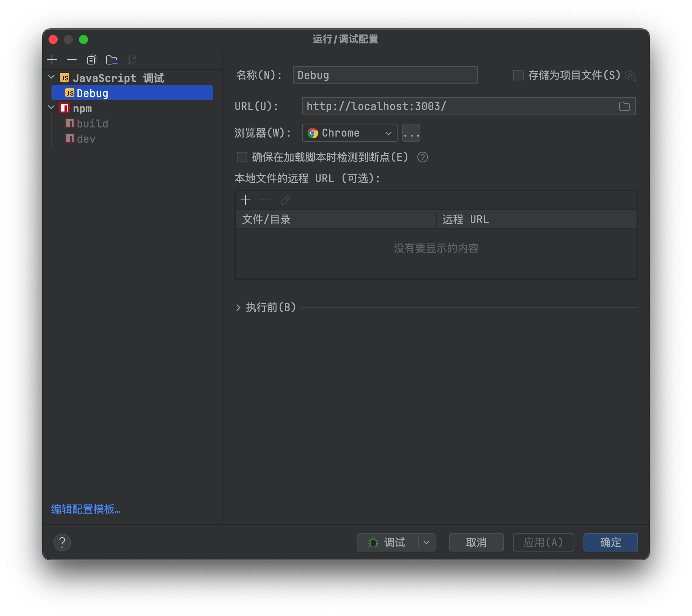Click the new folder icon in toolbar
Image resolution: width=692 pixels, height=616 pixels.
coord(112,60)
